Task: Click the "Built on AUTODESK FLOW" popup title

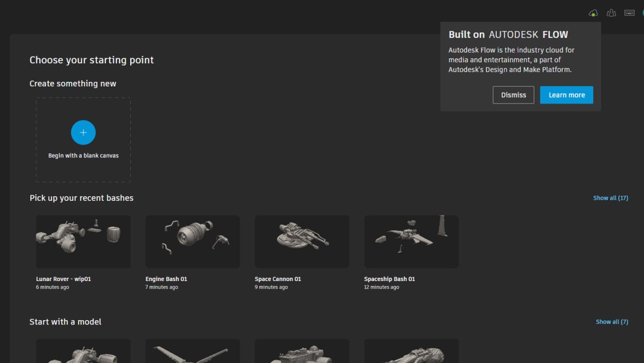Action: tap(508, 35)
